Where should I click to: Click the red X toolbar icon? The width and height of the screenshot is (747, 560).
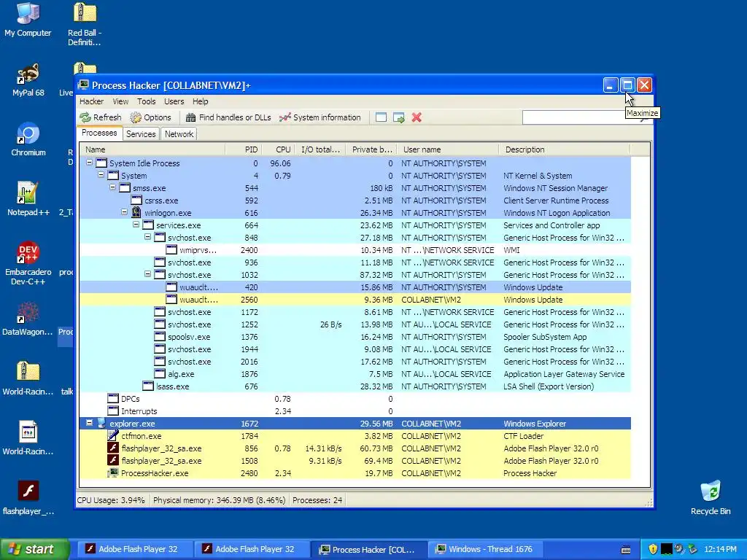tap(417, 117)
